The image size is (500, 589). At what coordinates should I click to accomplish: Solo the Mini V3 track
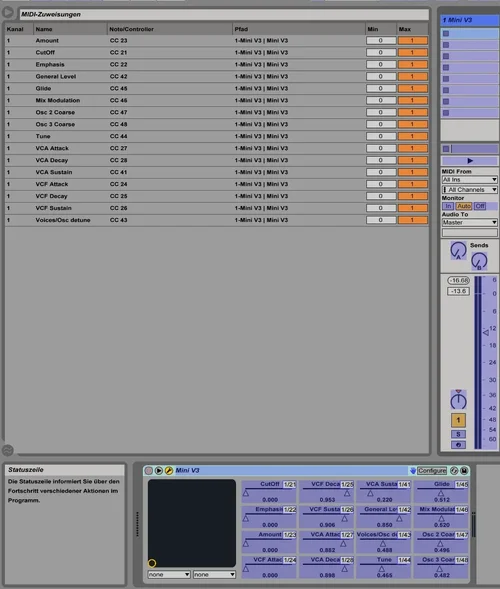[x=458, y=434]
